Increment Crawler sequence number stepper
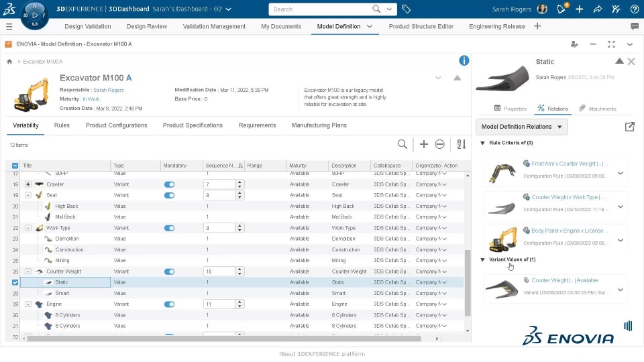The width and height of the screenshot is (644, 362). [x=240, y=182]
